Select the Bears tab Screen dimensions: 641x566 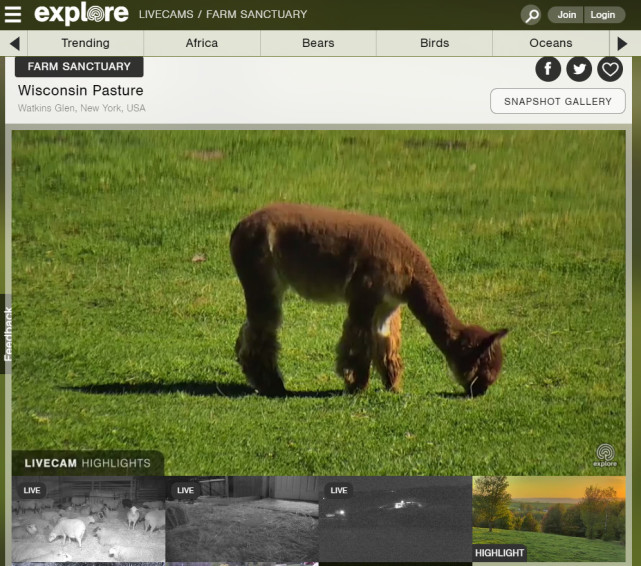(x=318, y=43)
